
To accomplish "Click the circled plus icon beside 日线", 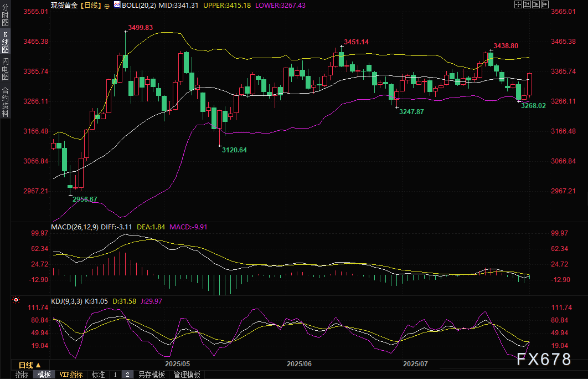I will 106,5.
